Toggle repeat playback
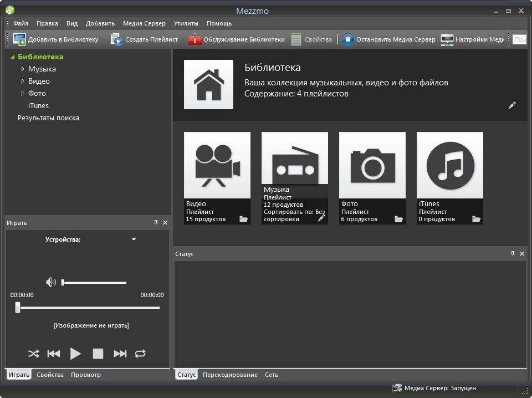532x398 pixels. pyautogui.click(x=140, y=354)
